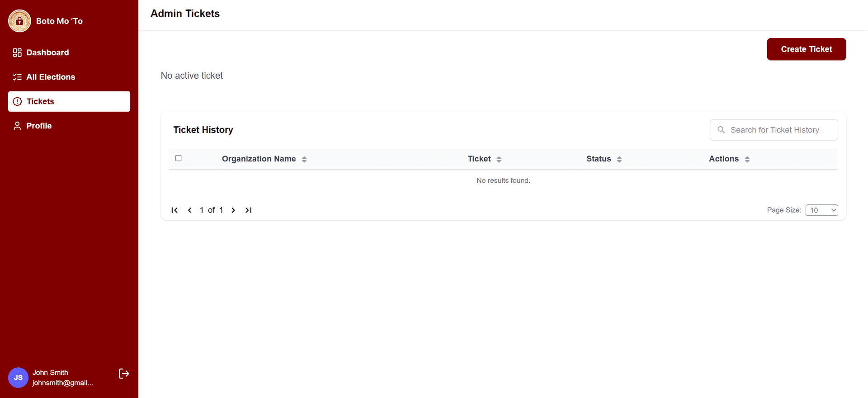Click the JS user avatar circle
Viewport: 868px width, 398px height.
pos(18,378)
